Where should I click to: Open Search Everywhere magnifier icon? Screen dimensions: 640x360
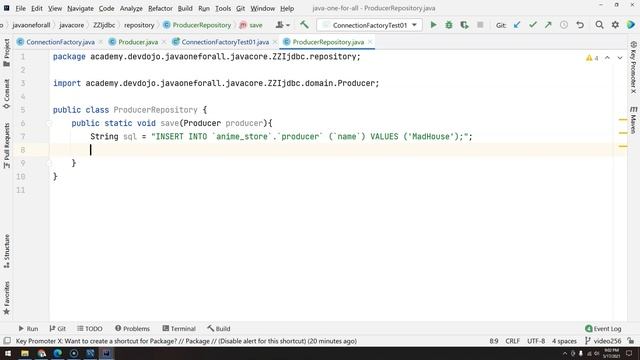(x=599, y=25)
